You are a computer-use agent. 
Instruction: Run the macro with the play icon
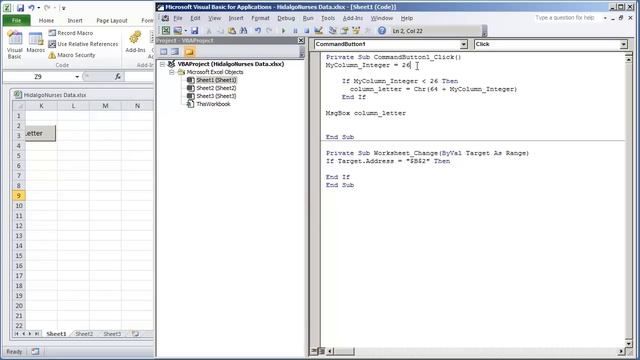[x=283, y=31]
